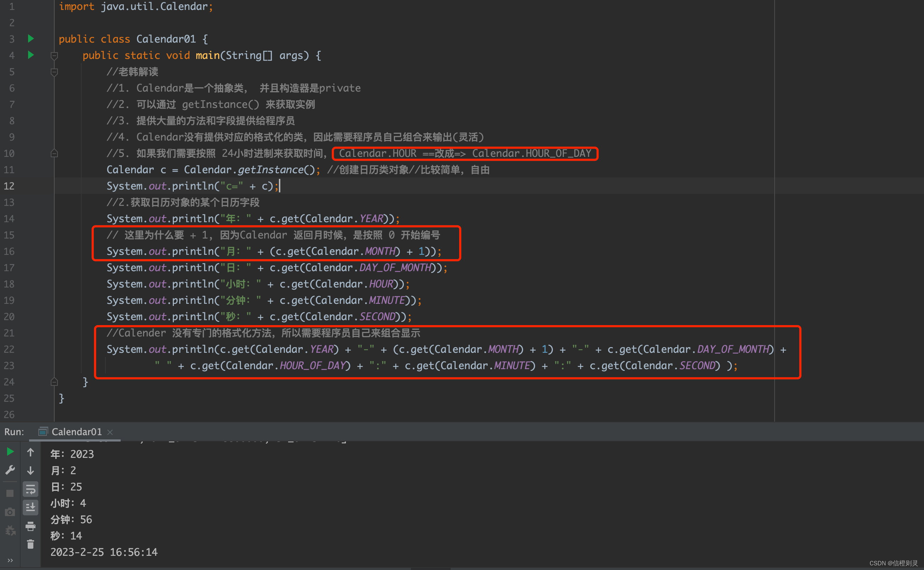This screenshot has width=924, height=570.
Task: Click the main method name on line 4
Action: 208,55
